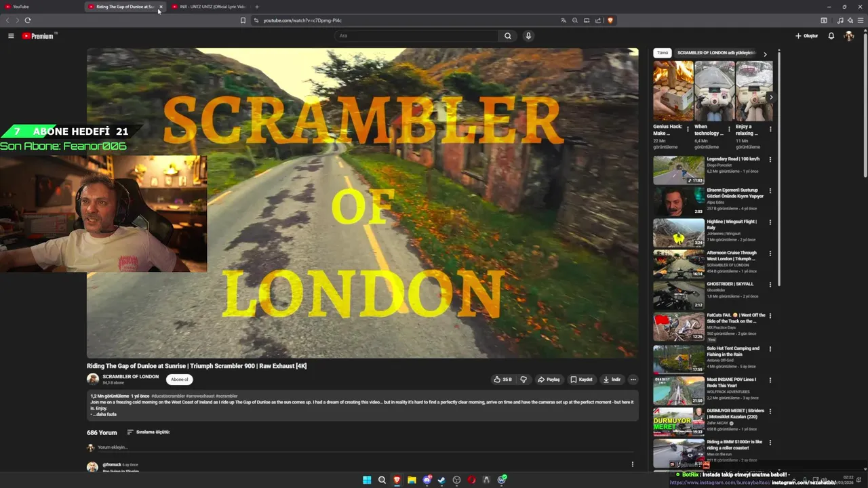Open Windows taskbar search
Image resolution: width=868 pixels, height=488 pixels.
382,480
